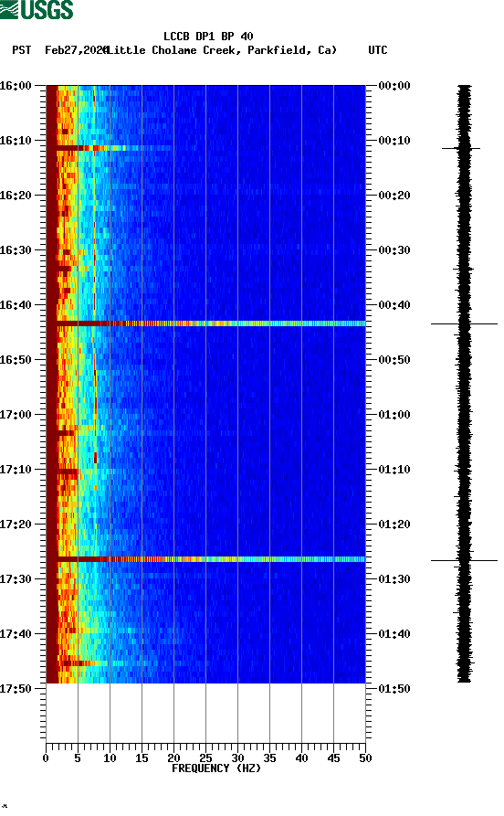Viewport: 504px width, 816px height.
Task: Click the '30' frequency axis tick label
Action: coord(237,758)
